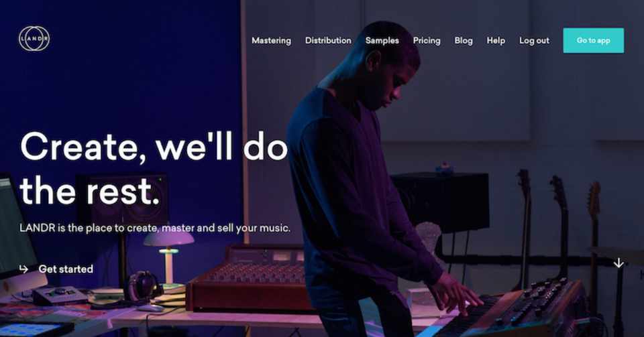
Task: Open the Distribution page
Action: click(x=328, y=41)
